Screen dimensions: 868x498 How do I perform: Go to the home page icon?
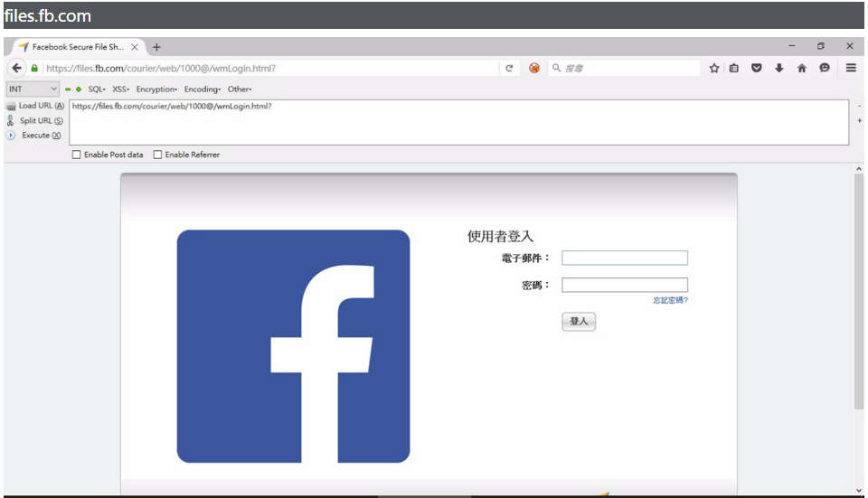(802, 68)
